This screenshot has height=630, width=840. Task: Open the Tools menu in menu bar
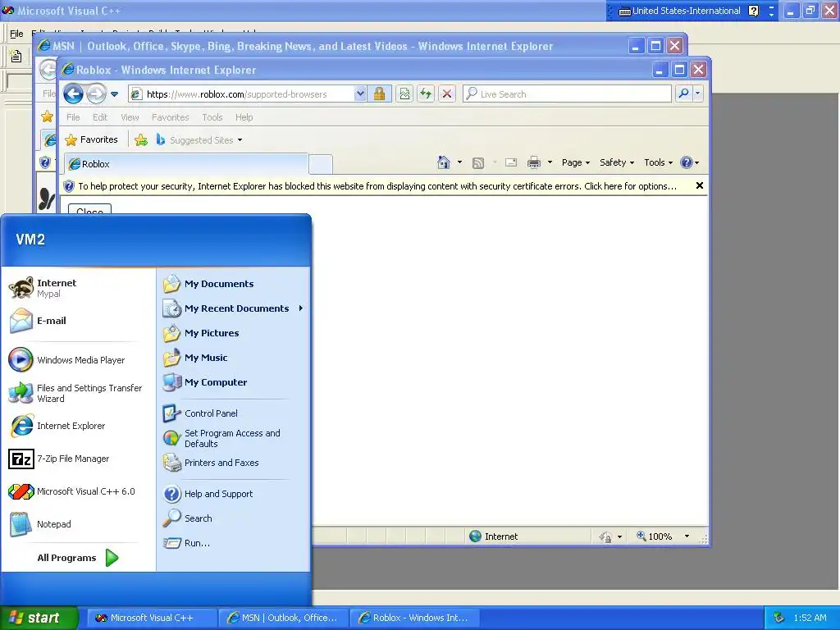(212, 117)
